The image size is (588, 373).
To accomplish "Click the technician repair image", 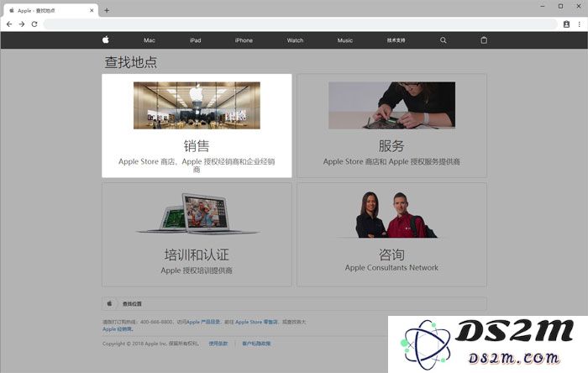I will tap(392, 105).
